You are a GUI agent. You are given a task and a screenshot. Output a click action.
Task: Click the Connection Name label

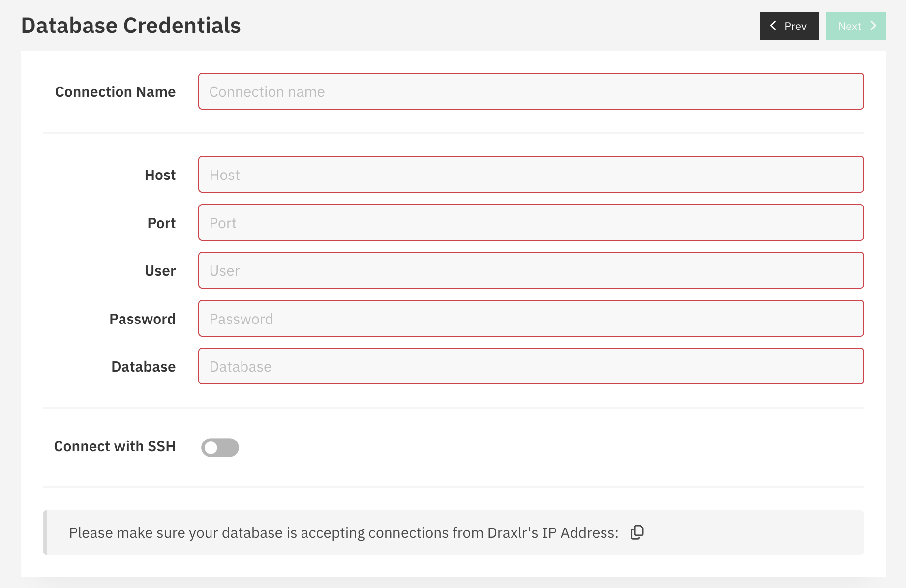click(x=115, y=92)
